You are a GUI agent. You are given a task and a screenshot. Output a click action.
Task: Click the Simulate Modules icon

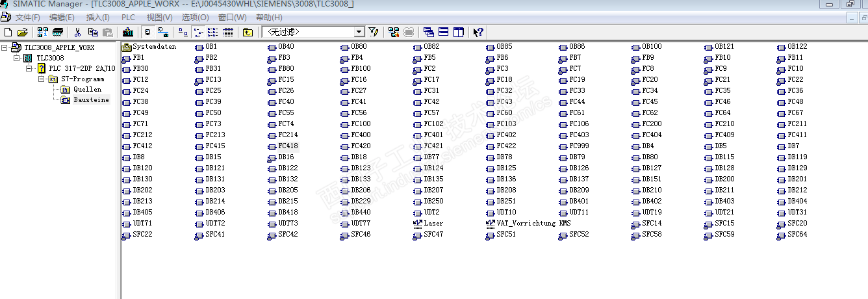point(409,32)
